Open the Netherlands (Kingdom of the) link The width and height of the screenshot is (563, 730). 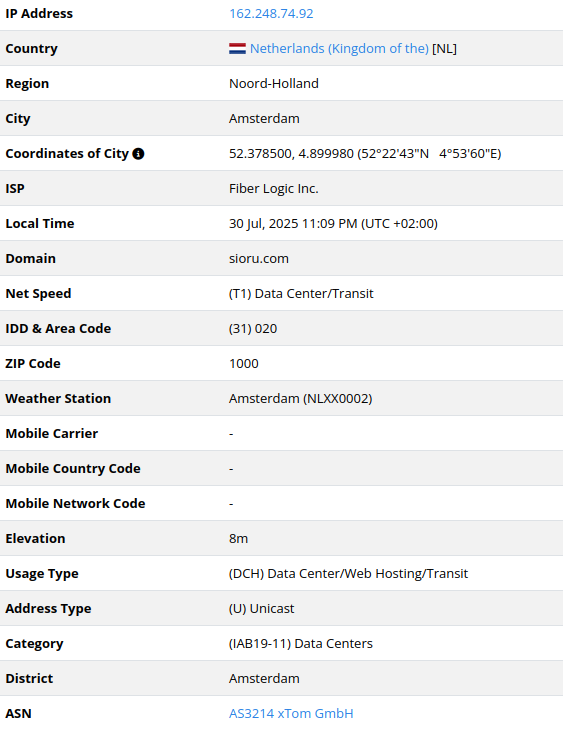(x=339, y=48)
